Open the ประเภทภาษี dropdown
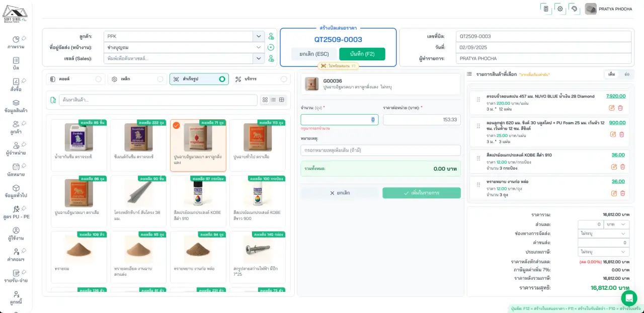The width and height of the screenshot is (644, 313). [x=603, y=252]
